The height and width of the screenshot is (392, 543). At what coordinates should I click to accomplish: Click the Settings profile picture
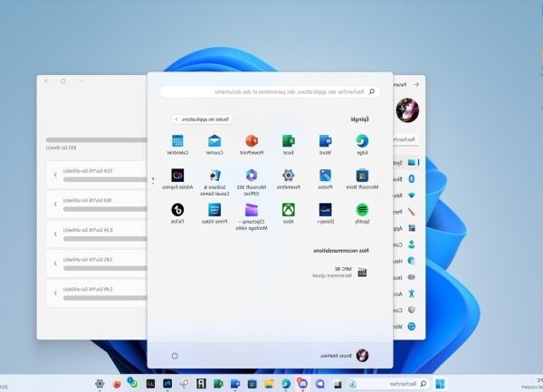407,110
